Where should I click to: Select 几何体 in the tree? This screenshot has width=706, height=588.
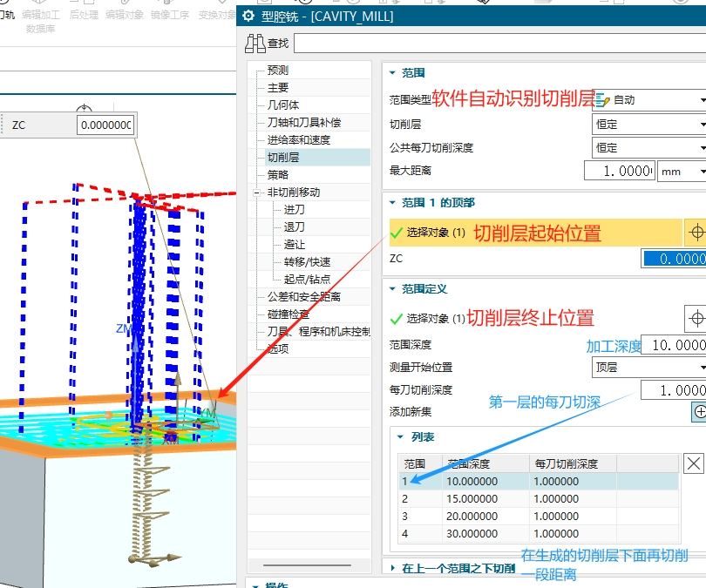pyautogui.click(x=282, y=105)
